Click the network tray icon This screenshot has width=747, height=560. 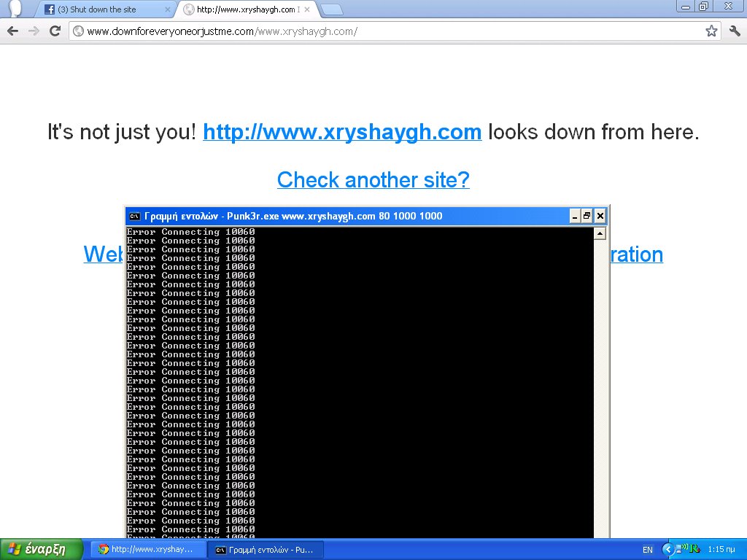(683, 548)
